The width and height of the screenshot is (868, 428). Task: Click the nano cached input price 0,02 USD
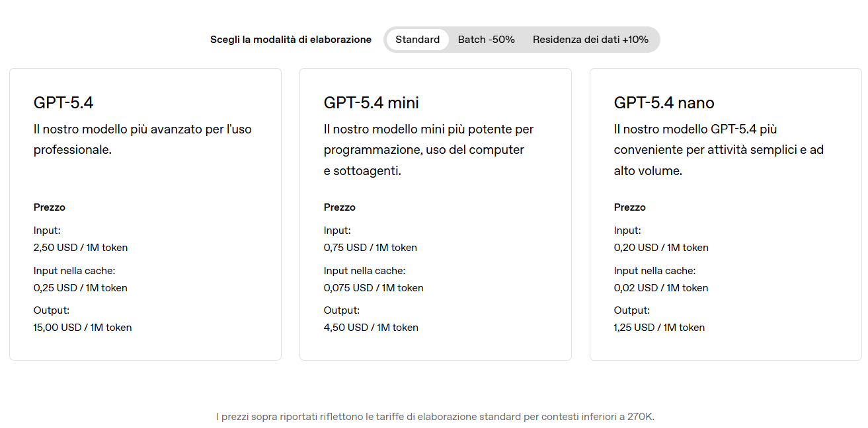point(661,288)
